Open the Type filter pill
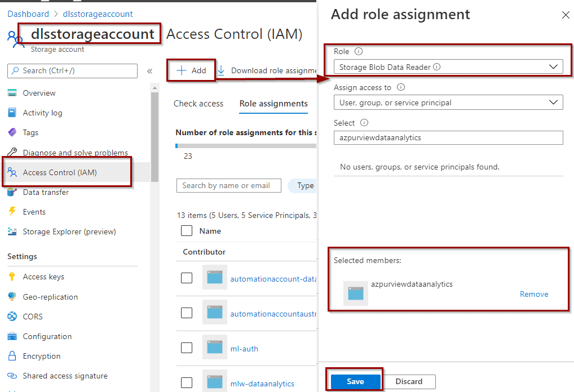The image size is (574, 392). [302, 185]
